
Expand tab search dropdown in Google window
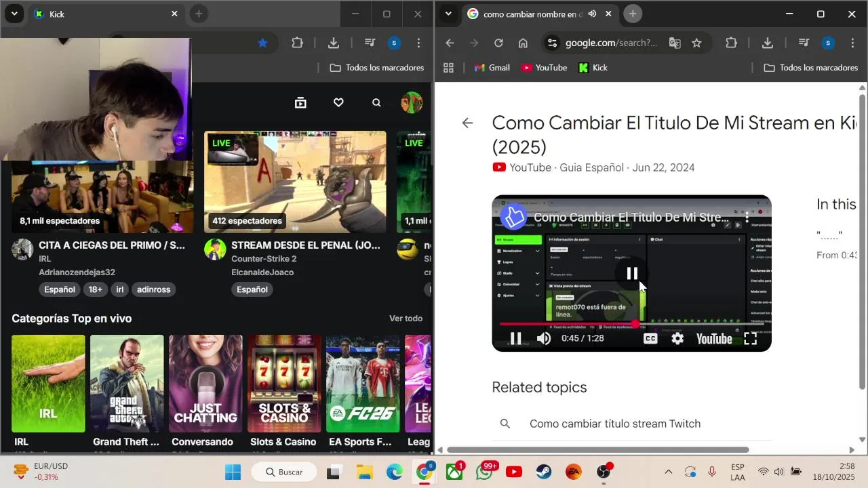click(x=448, y=14)
